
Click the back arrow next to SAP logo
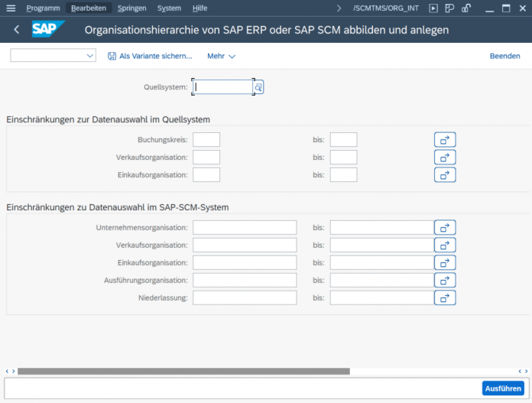(16, 30)
